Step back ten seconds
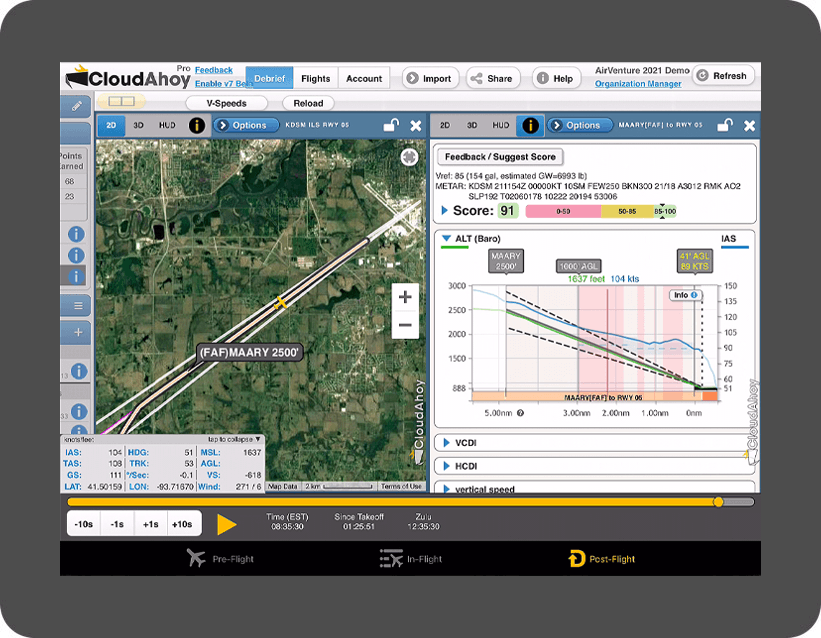This screenshot has width=821, height=638. pyautogui.click(x=84, y=524)
